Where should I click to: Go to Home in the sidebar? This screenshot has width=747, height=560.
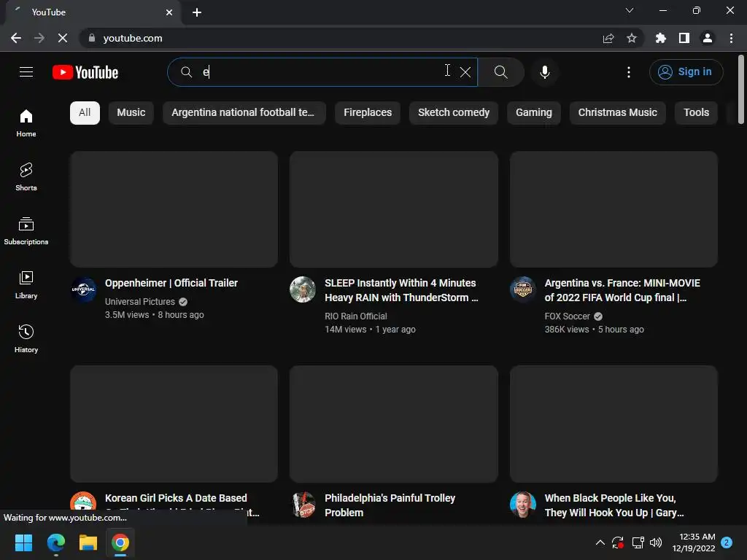(26, 122)
